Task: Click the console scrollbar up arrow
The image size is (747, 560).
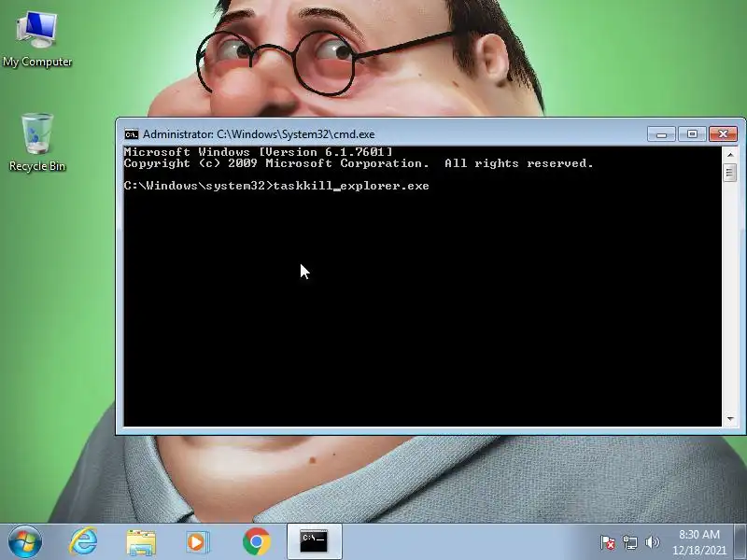Action: point(730,154)
